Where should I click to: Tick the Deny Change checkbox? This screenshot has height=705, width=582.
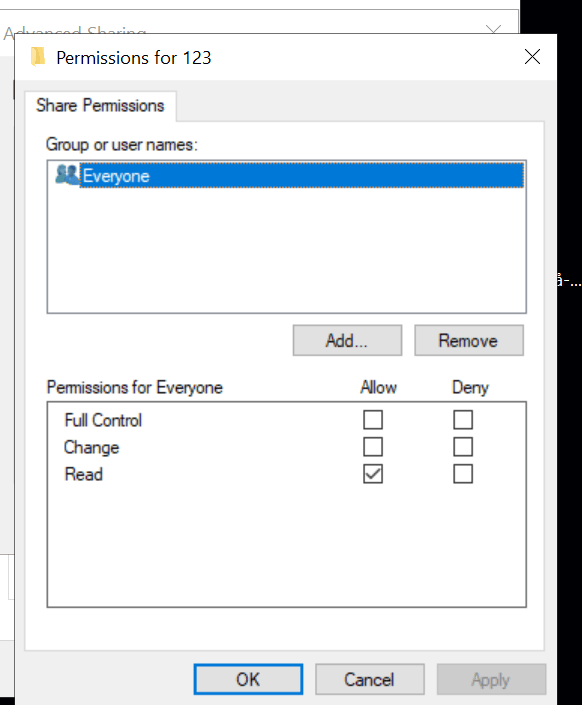[x=463, y=447]
